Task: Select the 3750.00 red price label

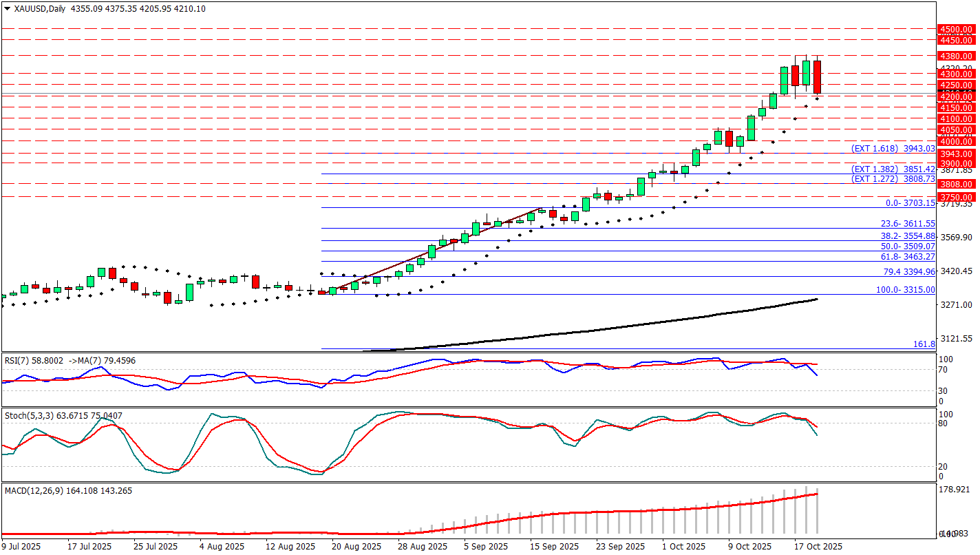Action: click(x=957, y=197)
